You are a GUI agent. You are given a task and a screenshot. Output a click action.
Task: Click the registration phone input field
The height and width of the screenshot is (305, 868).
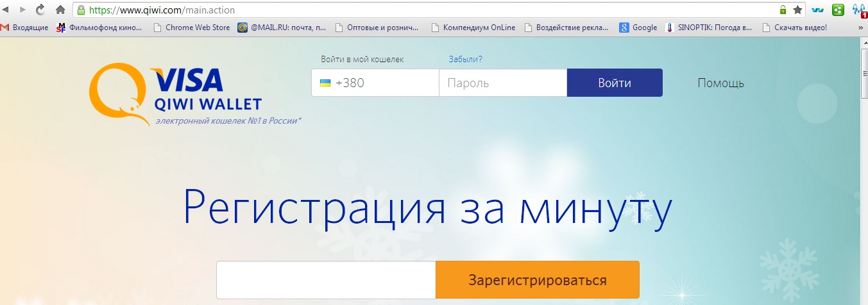click(x=326, y=280)
